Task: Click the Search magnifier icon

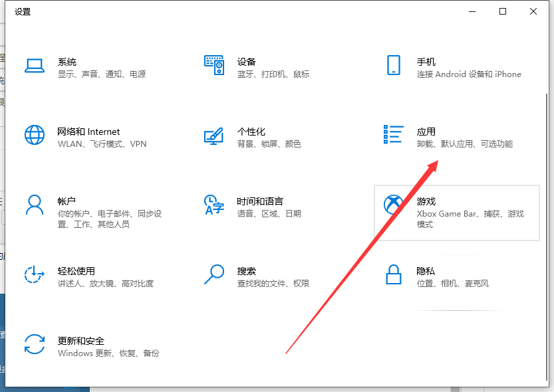Action: pos(213,274)
